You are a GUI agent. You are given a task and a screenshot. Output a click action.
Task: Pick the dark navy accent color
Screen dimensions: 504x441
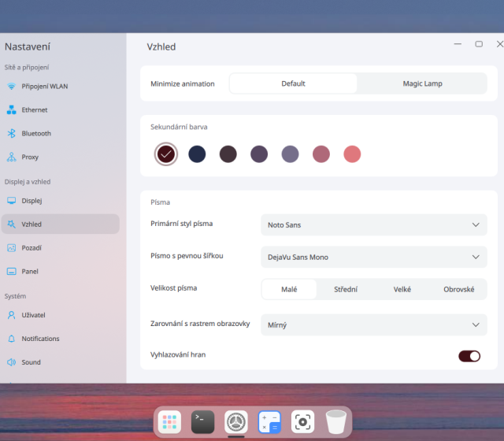(x=197, y=154)
